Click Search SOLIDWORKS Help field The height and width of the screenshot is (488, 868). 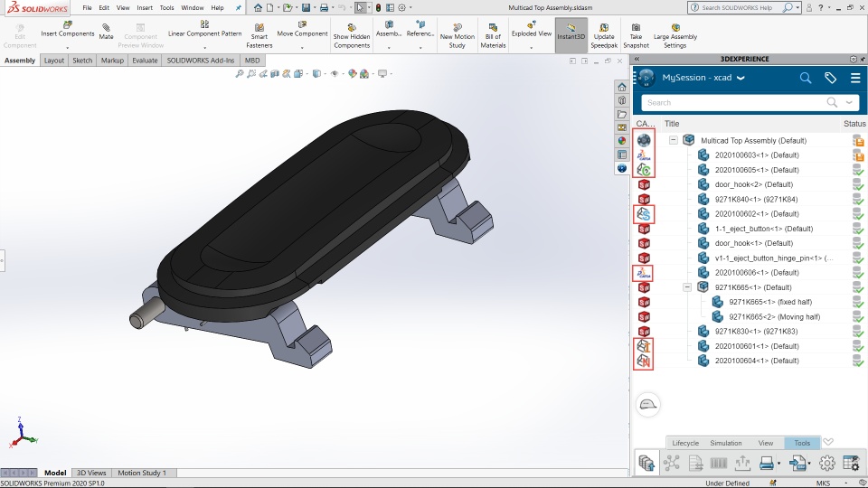click(x=739, y=8)
